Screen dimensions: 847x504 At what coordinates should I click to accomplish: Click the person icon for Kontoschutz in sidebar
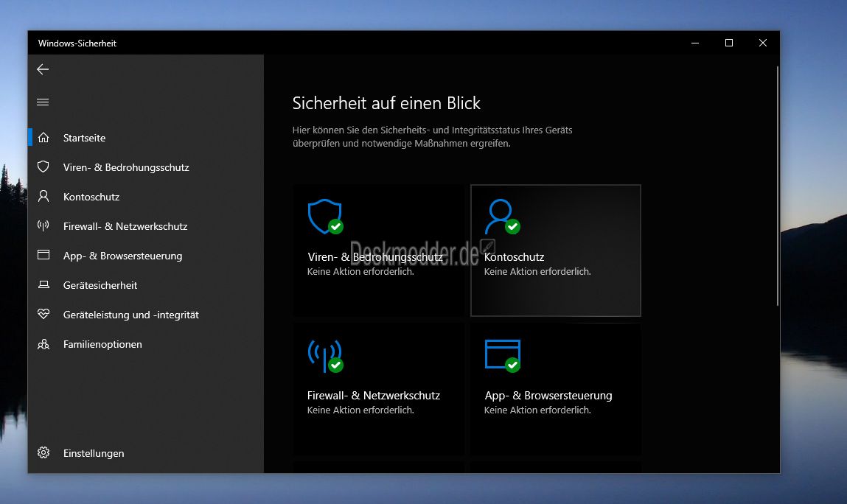[x=43, y=196]
